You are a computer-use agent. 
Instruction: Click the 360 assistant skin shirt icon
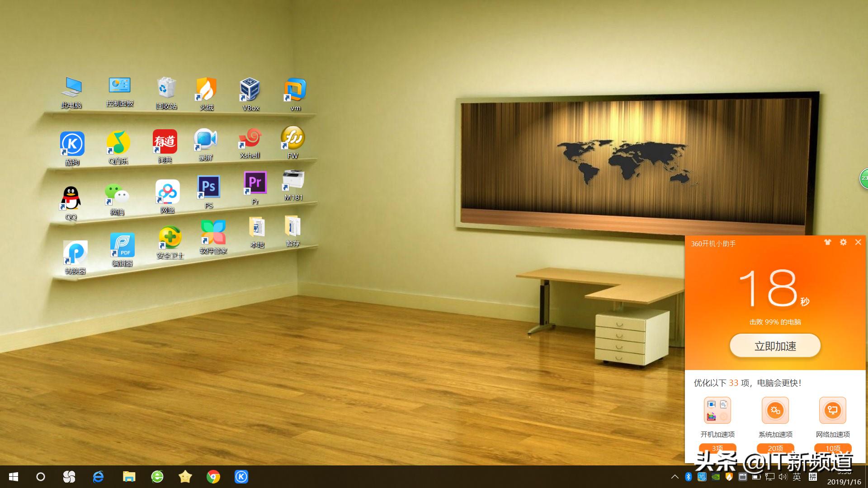coord(828,243)
